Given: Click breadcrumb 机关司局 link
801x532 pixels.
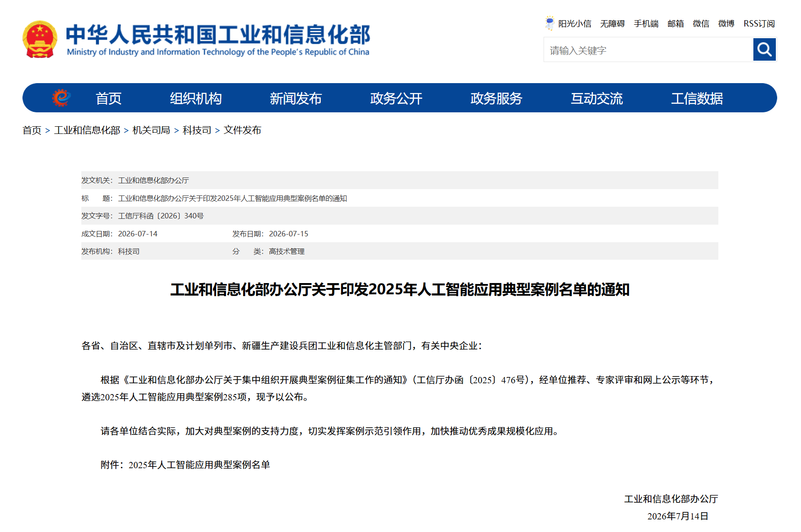Looking at the screenshot, I should coord(151,130).
